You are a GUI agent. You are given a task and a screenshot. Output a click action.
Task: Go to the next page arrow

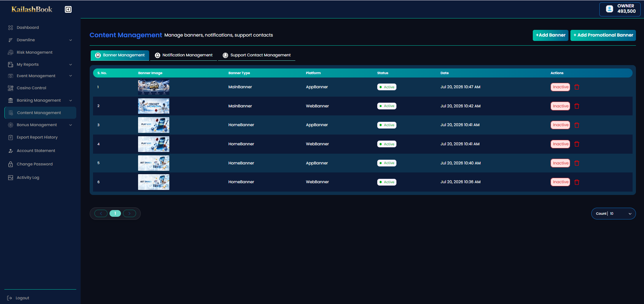(129, 213)
